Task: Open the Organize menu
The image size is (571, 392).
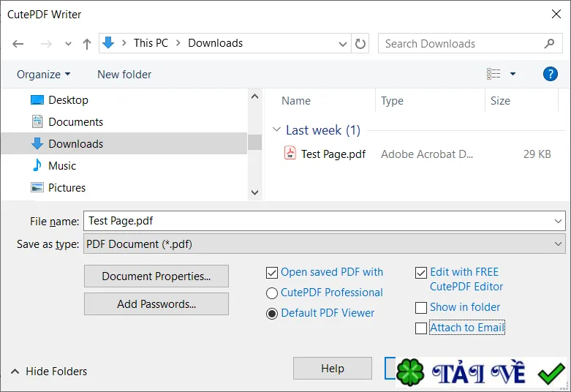Action: tap(43, 75)
